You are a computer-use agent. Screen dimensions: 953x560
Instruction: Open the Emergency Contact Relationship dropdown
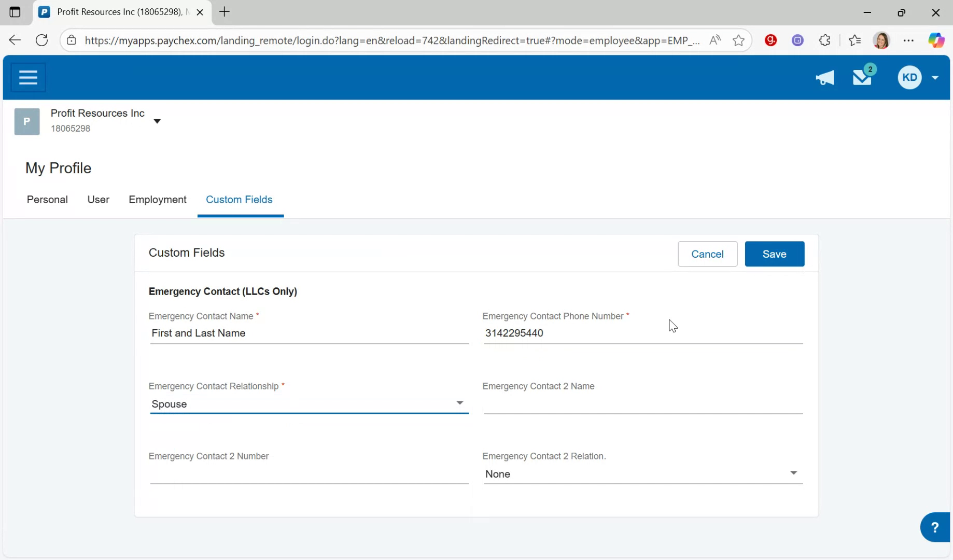[459, 403]
